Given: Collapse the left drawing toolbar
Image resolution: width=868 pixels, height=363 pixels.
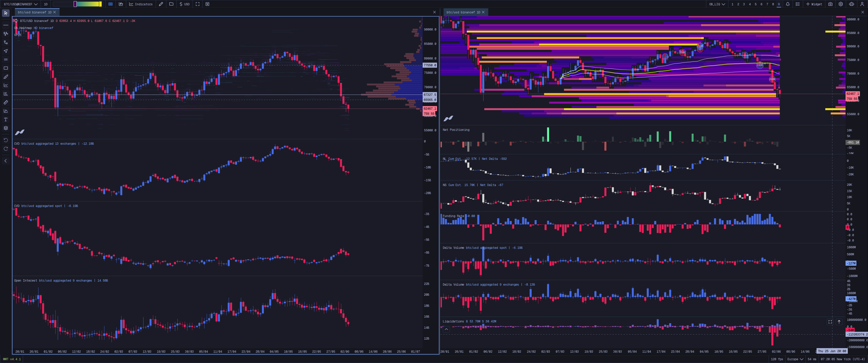Looking at the screenshot, I should tap(6, 161).
